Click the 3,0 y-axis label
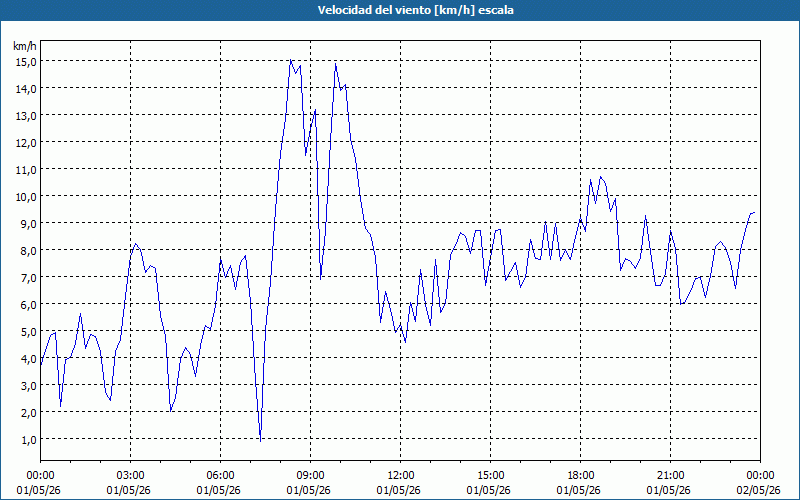Screen dimensions: 800x500 29,386
